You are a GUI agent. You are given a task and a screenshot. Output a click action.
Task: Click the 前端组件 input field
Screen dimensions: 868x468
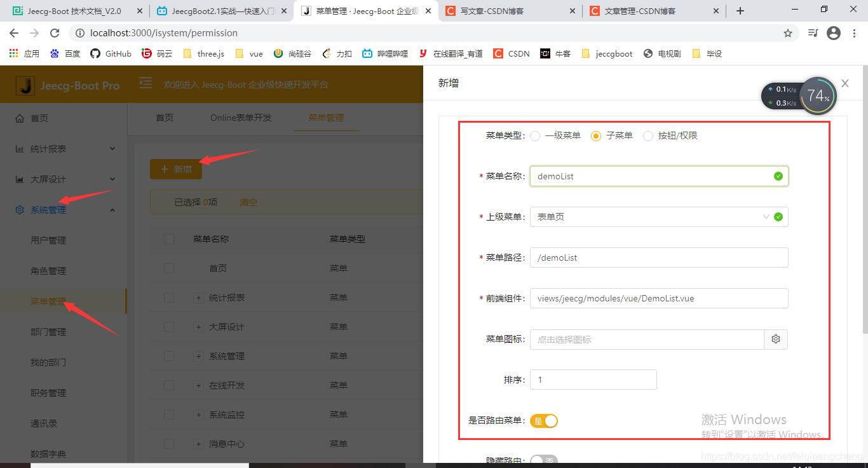659,298
